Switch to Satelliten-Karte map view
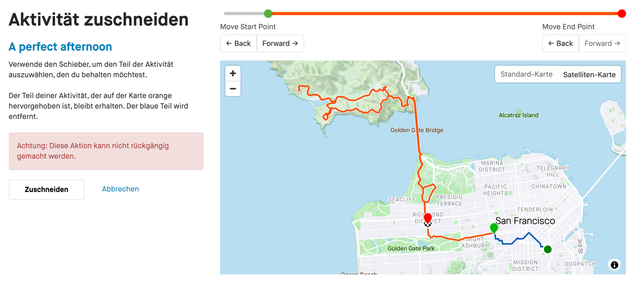 pos(589,74)
